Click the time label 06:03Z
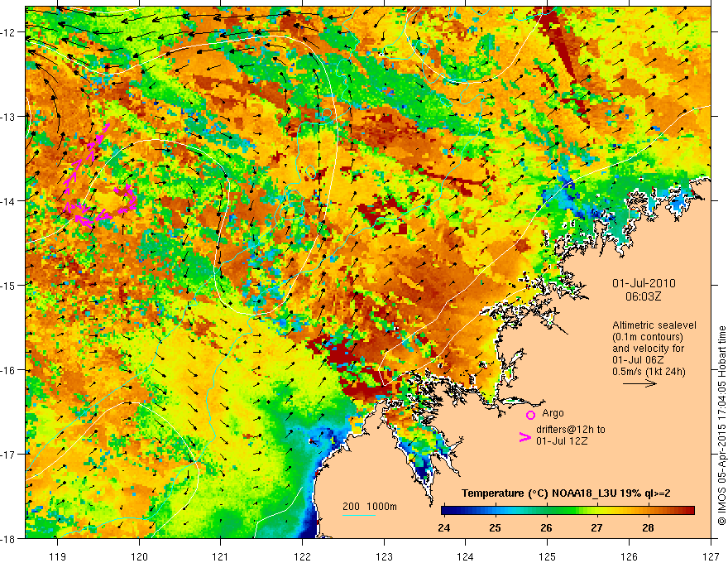 point(643,296)
